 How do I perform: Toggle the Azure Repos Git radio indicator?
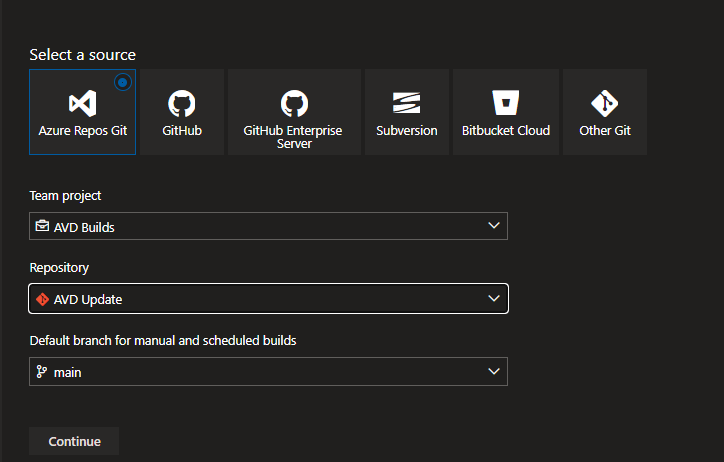124,81
